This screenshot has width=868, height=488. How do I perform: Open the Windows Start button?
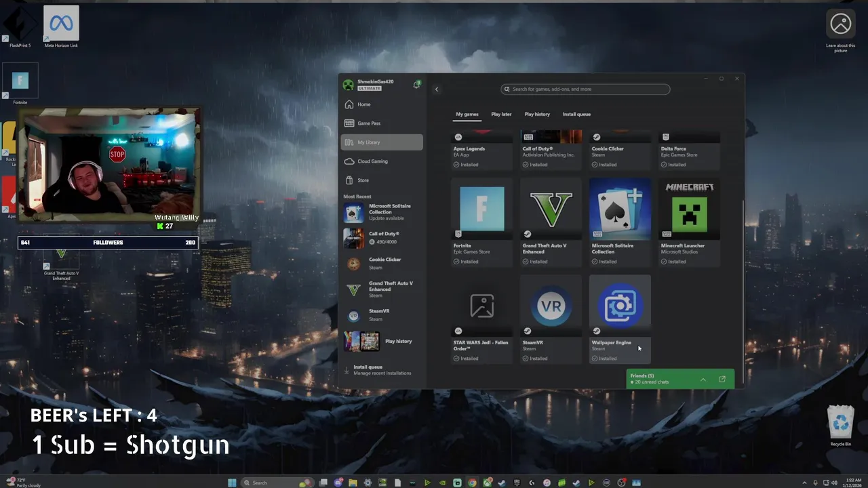(232, 483)
